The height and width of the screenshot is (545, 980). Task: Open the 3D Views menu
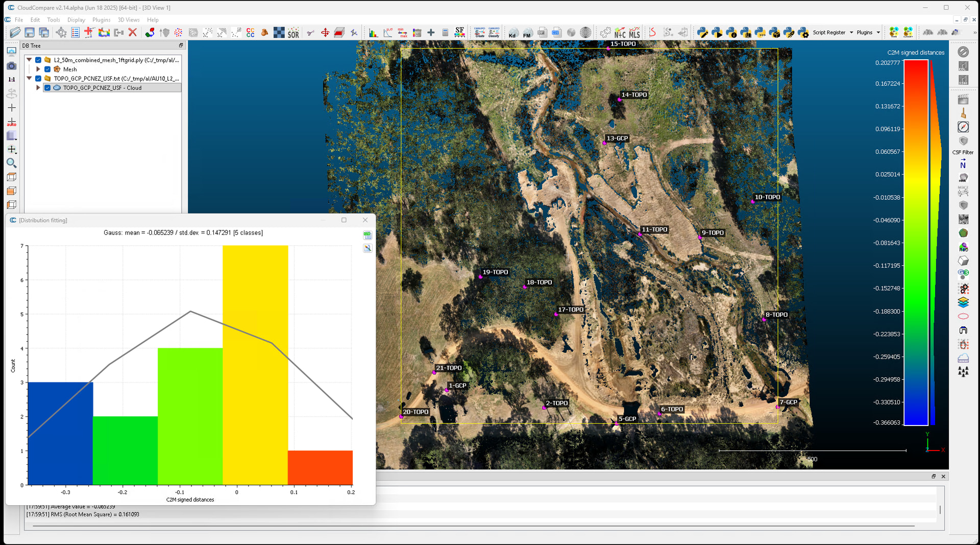tap(129, 20)
